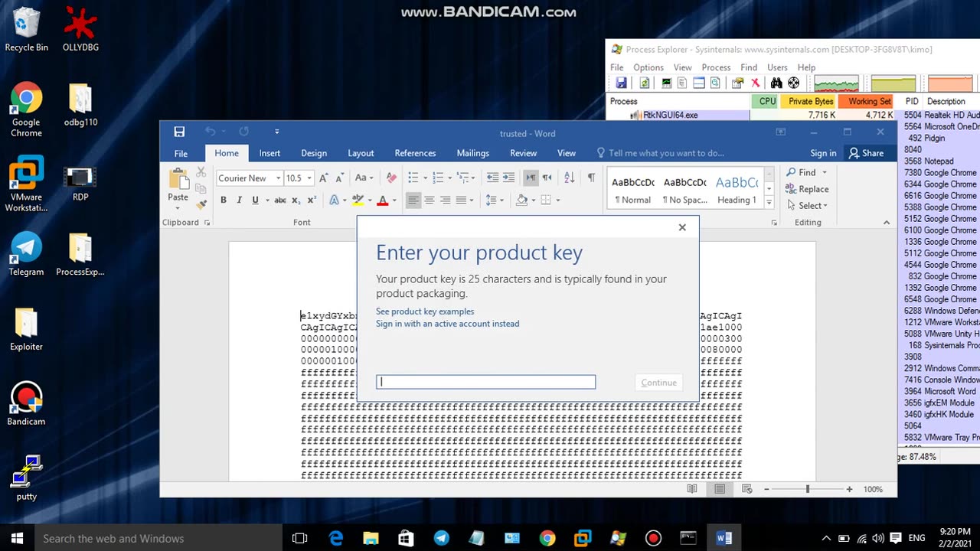The width and height of the screenshot is (980, 551).
Task: Switch to the References ribbon tab
Action: click(x=415, y=153)
